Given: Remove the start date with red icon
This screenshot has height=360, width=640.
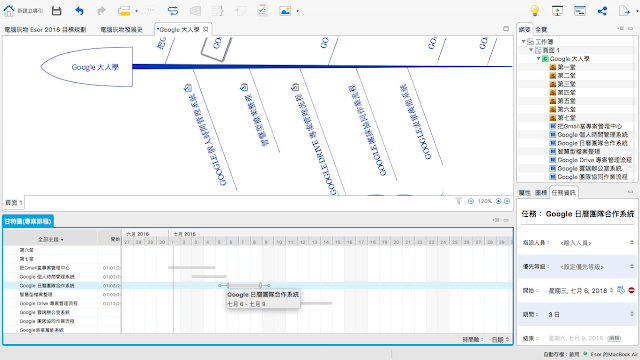Looking at the screenshot, I should tap(631, 290).
